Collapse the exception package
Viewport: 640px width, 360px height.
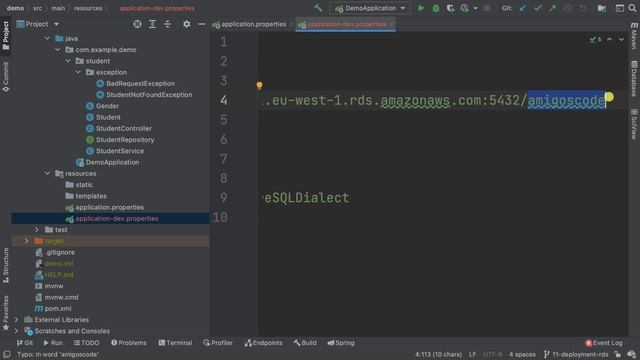(x=78, y=72)
